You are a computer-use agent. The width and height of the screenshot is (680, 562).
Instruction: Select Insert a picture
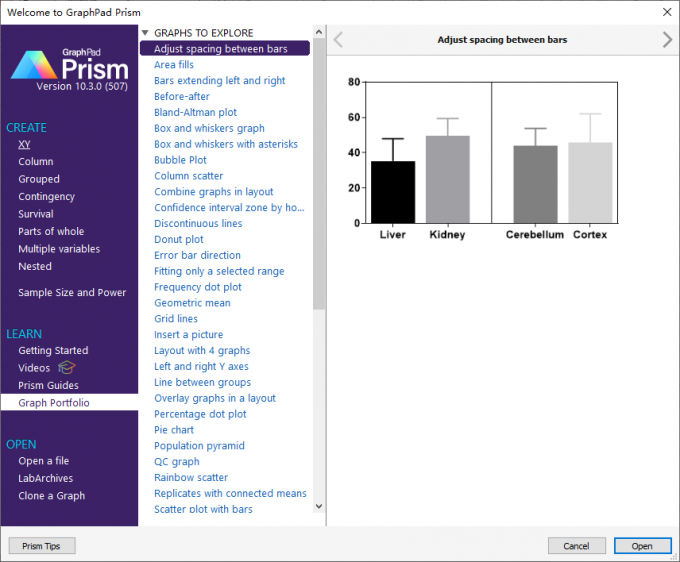click(x=188, y=335)
